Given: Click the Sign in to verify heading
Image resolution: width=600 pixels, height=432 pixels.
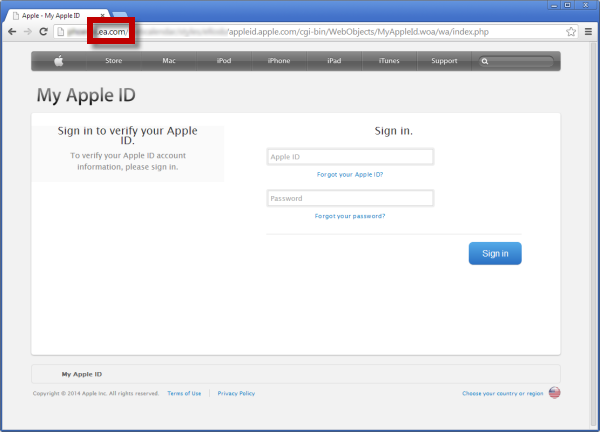Looking at the screenshot, I should (x=127, y=135).
